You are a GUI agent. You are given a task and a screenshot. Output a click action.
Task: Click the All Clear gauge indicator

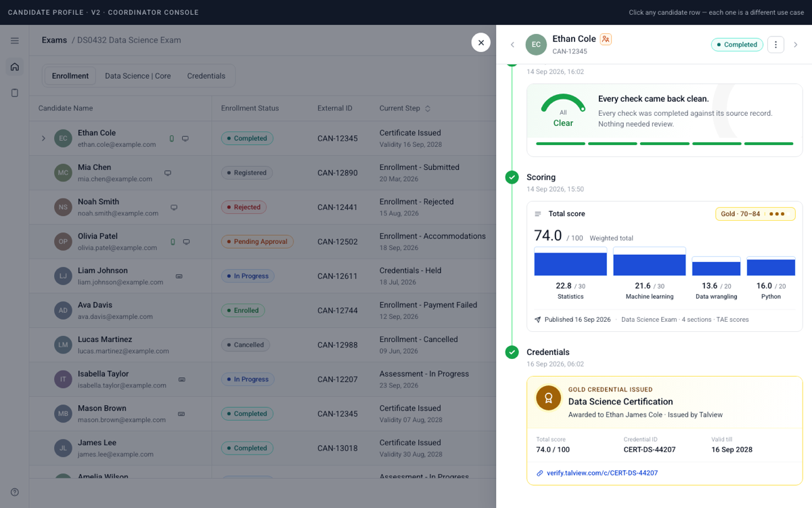pyautogui.click(x=563, y=112)
